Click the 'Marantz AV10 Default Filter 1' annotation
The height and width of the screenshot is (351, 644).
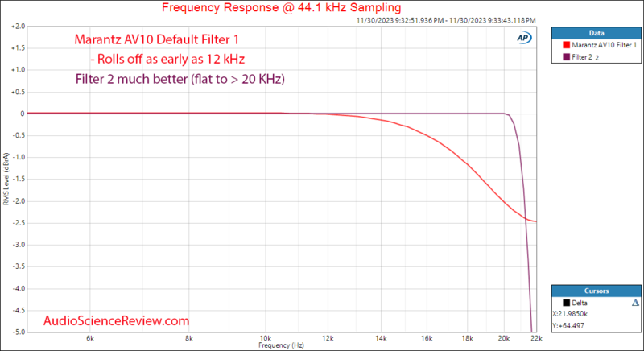tap(156, 39)
